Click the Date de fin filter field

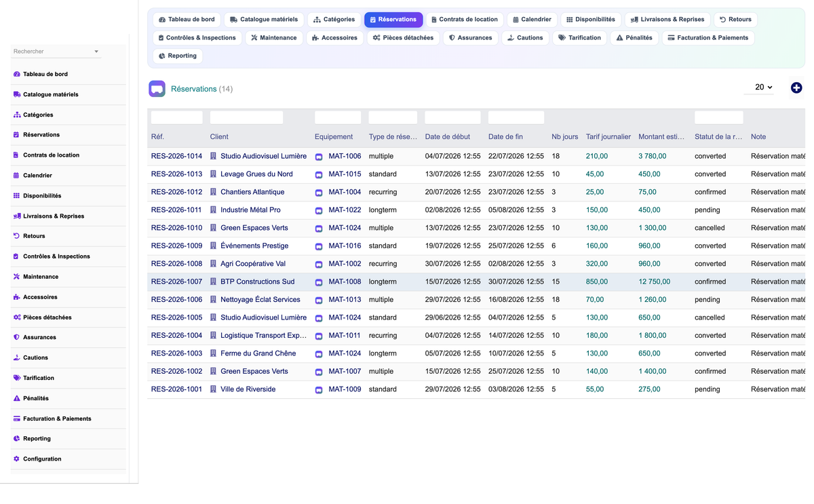tap(516, 117)
